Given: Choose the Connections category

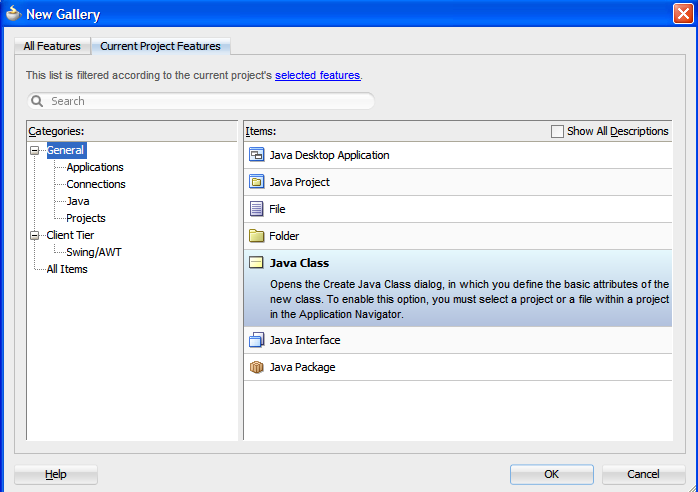Looking at the screenshot, I should 96,184.
